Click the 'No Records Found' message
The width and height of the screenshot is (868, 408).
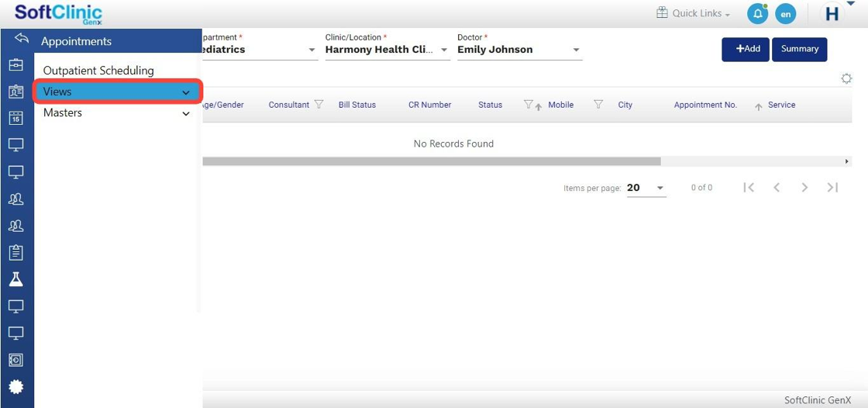coord(453,143)
